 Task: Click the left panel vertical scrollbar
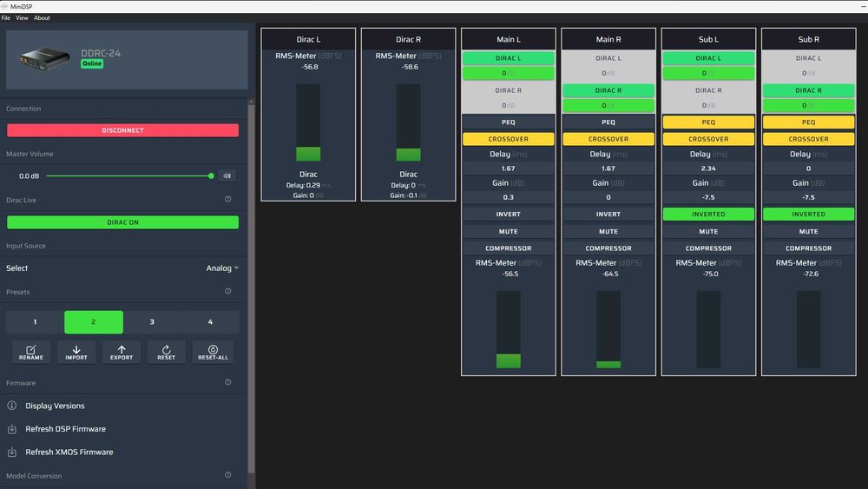pos(252,288)
